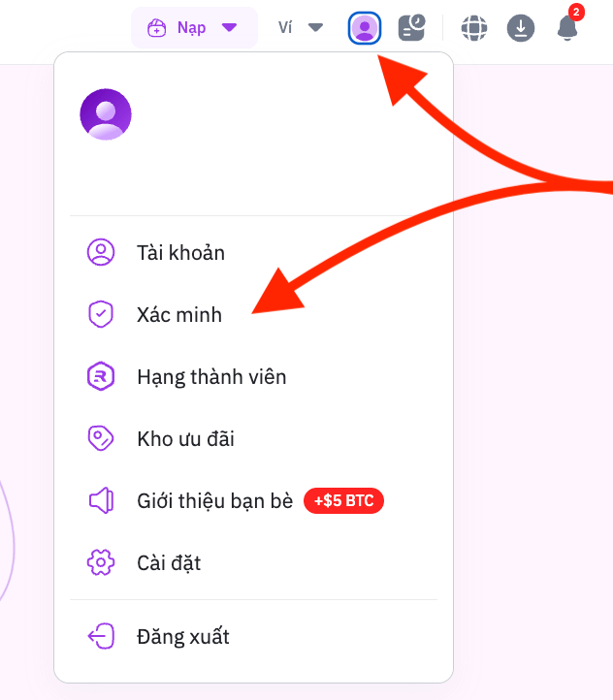
Task: Click the Nạp deposit wallet icon
Action: [x=157, y=28]
